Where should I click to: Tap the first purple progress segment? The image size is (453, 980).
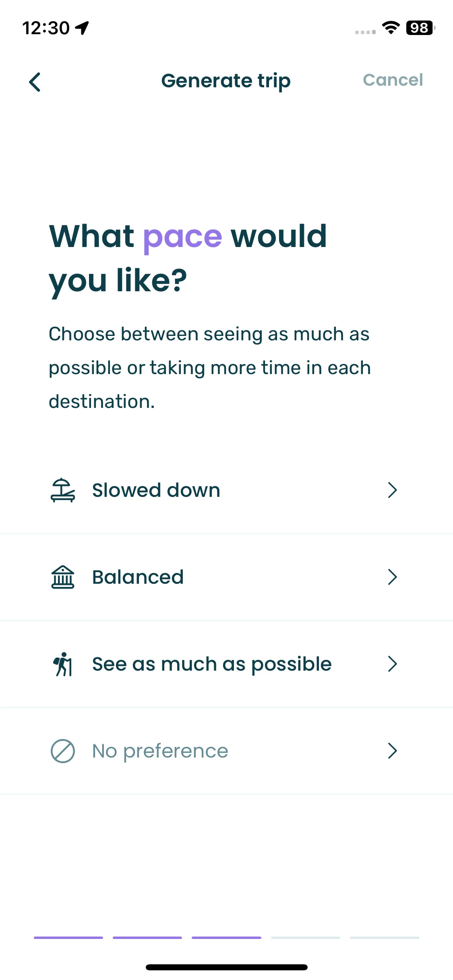68,937
